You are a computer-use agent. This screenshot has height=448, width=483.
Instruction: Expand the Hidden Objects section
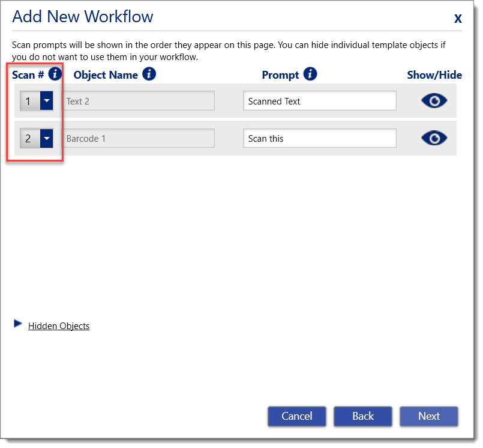(58, 325)
